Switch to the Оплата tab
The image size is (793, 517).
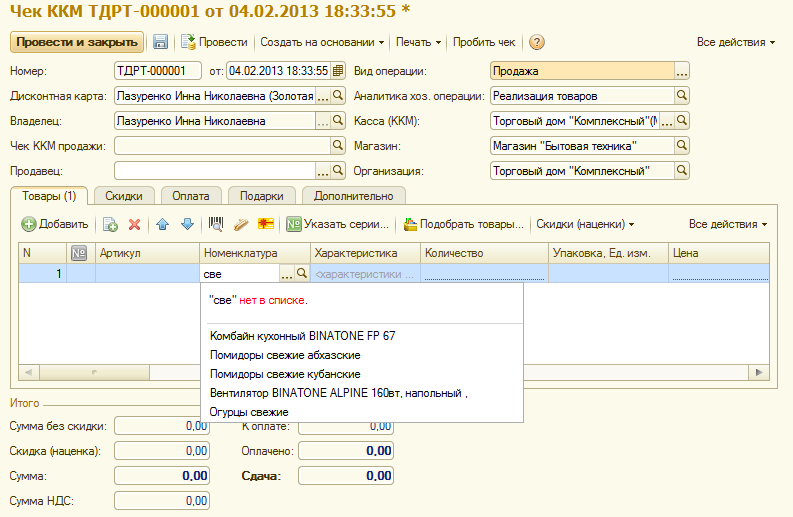(191, 196)
